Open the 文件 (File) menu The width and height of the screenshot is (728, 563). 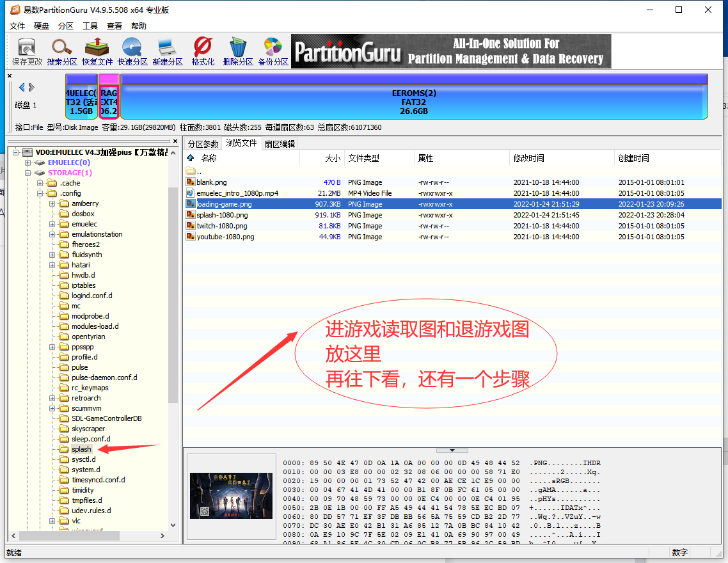17,26
